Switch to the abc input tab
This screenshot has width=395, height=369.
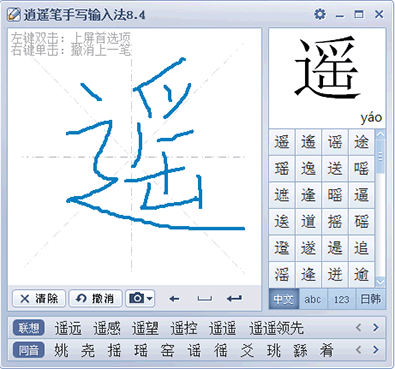[x=313, y=299]
